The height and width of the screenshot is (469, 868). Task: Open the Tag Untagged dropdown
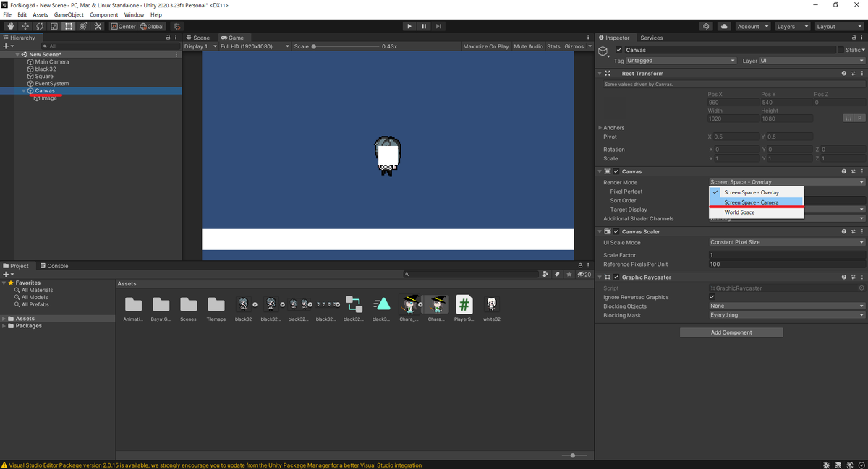click(681, 61)
